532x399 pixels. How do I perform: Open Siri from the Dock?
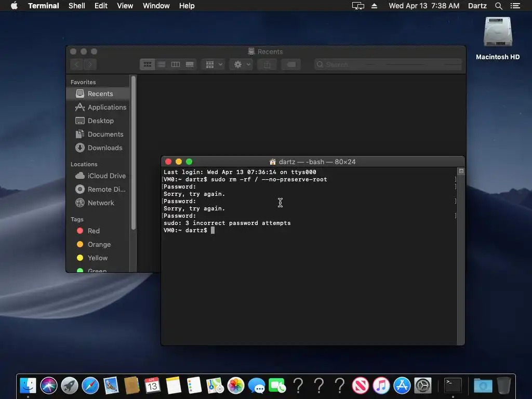[49, 386]
